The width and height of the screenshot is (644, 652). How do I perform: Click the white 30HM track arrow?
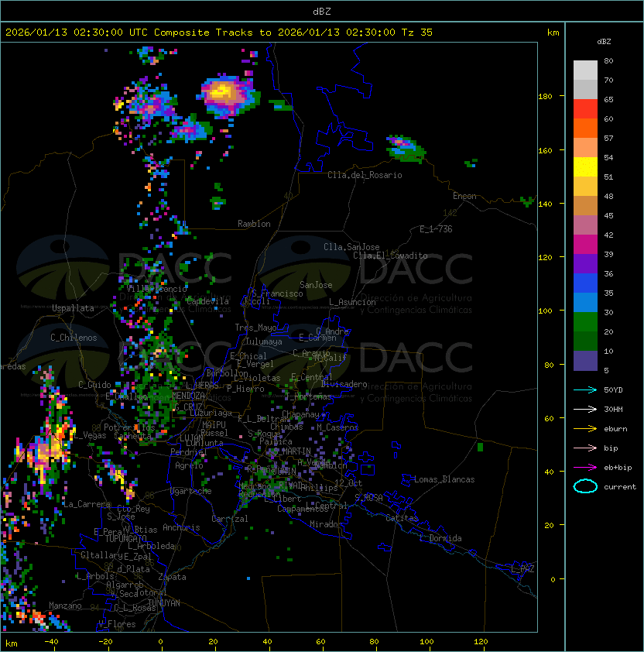click(585, 409)
